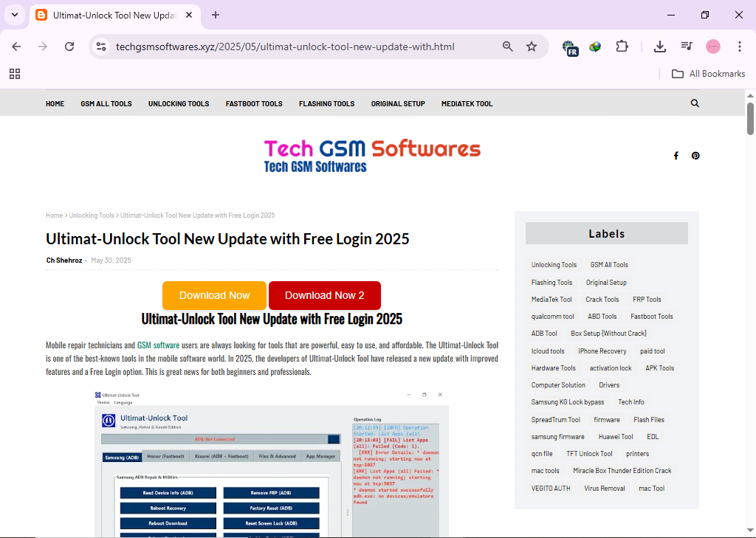Click the red Download Now 2 button

tap(325, 295)
